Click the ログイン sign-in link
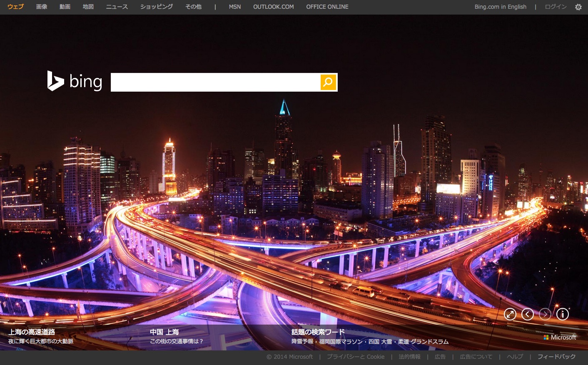 (556, 7)
